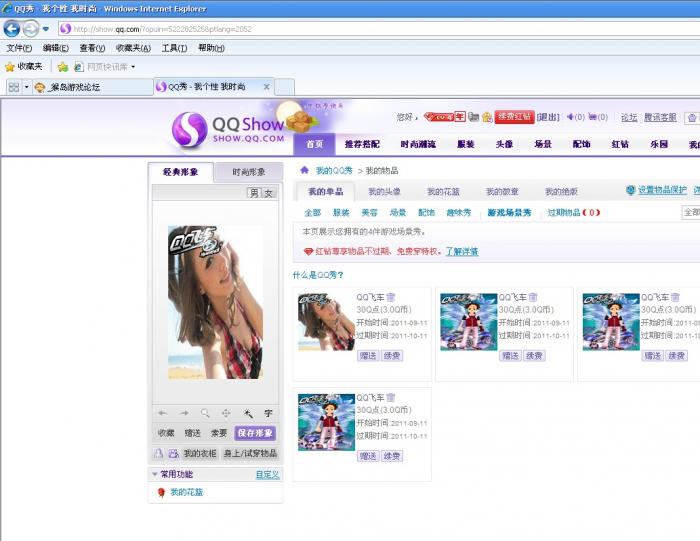Screen dimensions: 700x541
Task: Select the magnifier zoom avatar tool
Action: [x=205, y=413]
